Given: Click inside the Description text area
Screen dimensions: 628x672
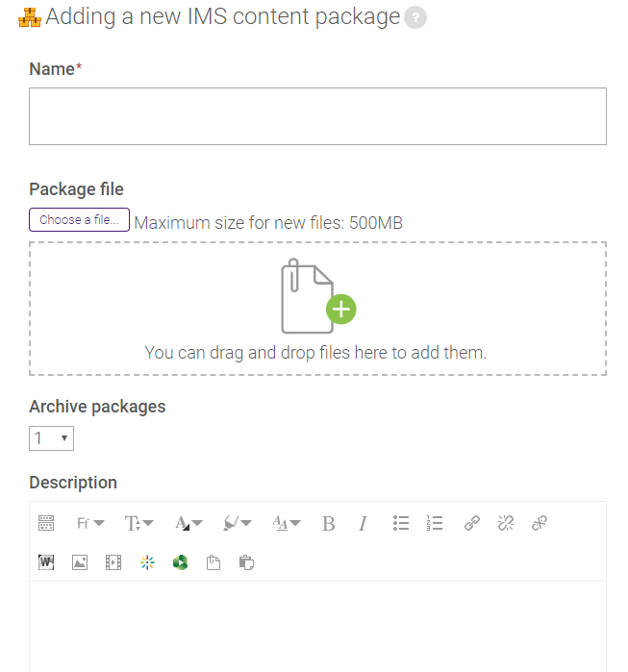Looking at the screenshot, I should point(317,627).
